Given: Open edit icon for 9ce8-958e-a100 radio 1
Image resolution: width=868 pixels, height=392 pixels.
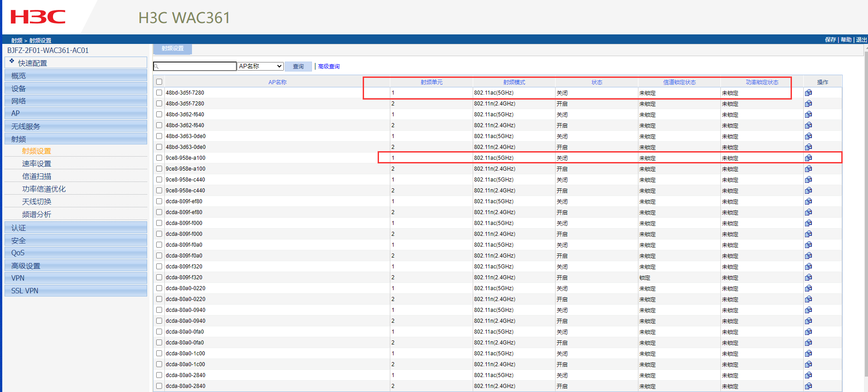Looking at the screenshot, I should [808, 158].
